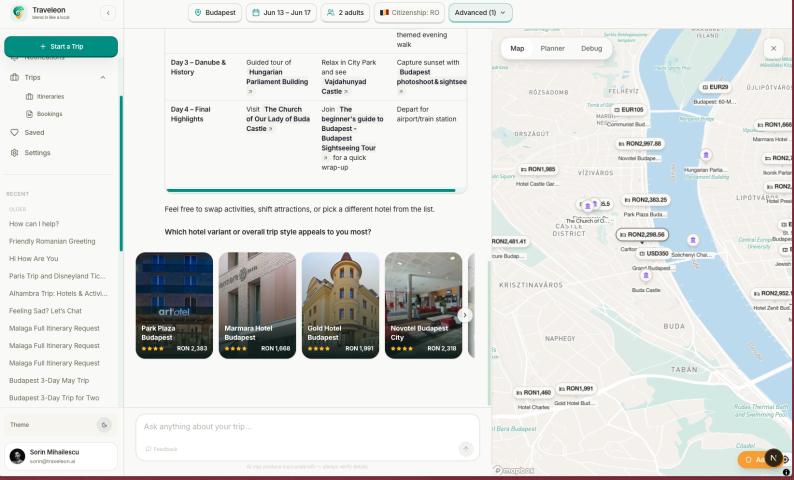Open the Advanced (1) dropdown
The image size is (794, 480).
pos(480,13)
